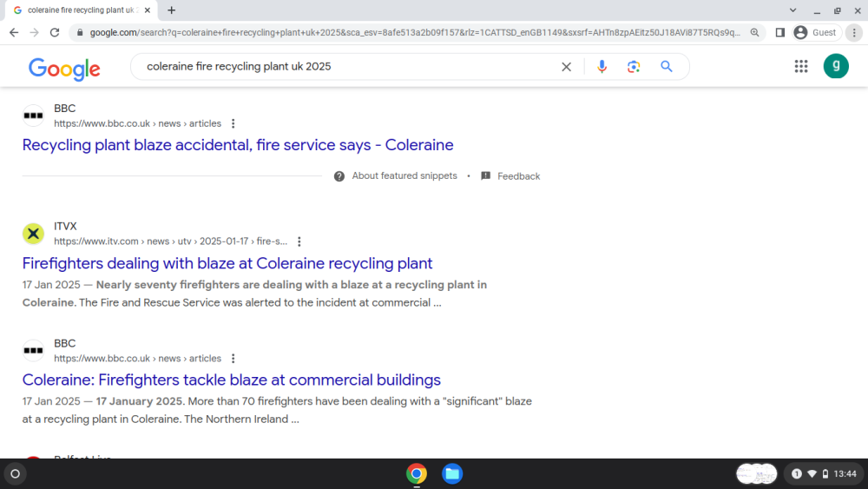This screenshot has width=868, height=489.
Task: Click the feedback flag icon
Action: coord(485,176)
